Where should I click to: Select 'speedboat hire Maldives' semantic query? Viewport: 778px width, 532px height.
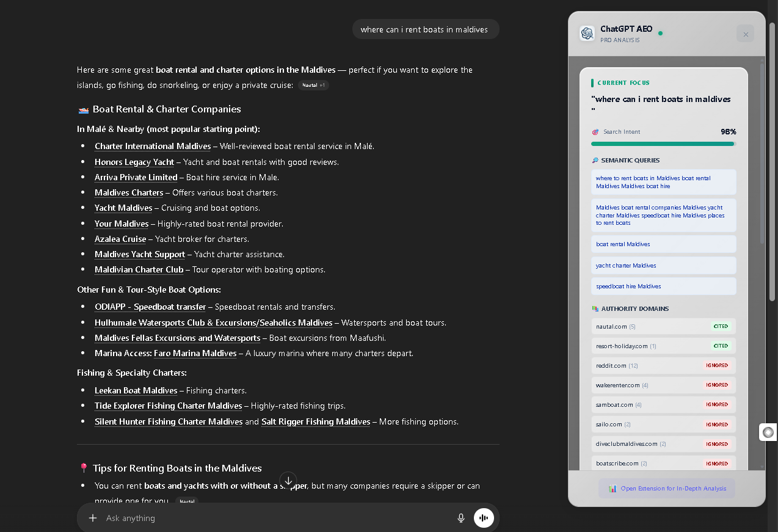(x=663, y=286)
